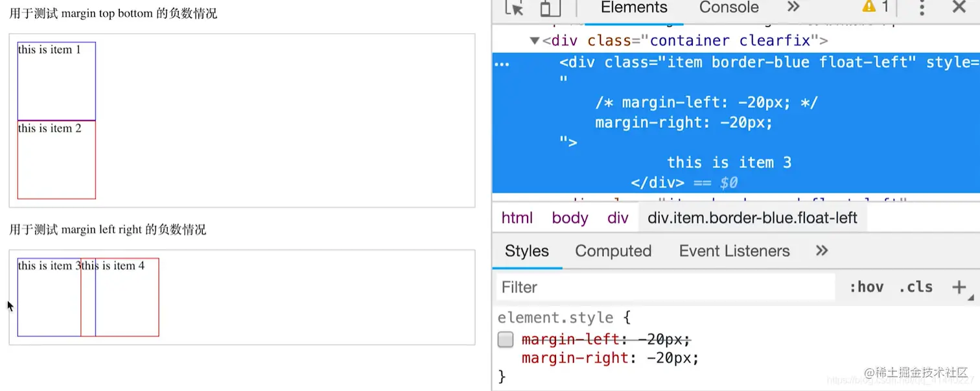The width and height of the screenshot is (980, 391).
Task: Click the margin left right heading text
Action: tap(108, 230)
